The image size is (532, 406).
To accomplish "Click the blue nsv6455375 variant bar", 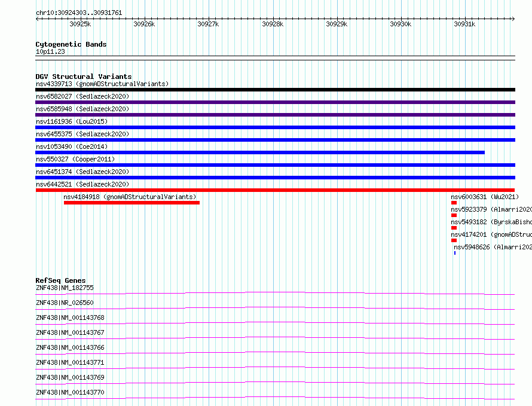I will pyautogui.click(x=275, y=140).
